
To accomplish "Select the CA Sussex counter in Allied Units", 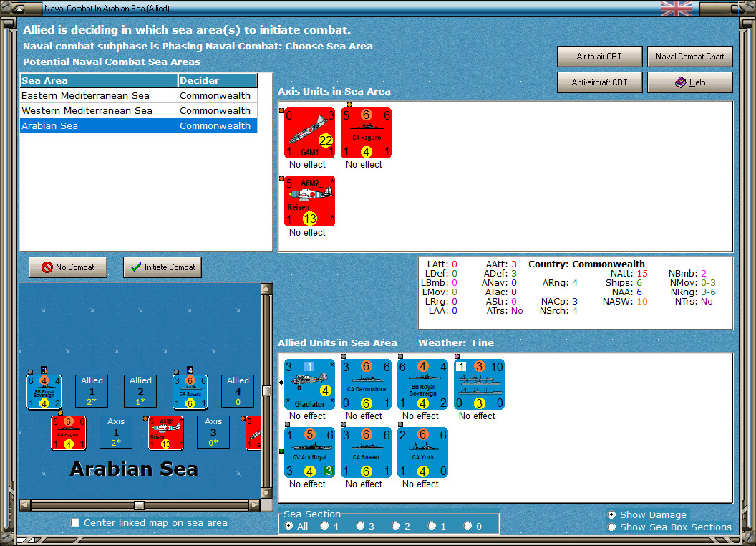I will pos(366,452).
